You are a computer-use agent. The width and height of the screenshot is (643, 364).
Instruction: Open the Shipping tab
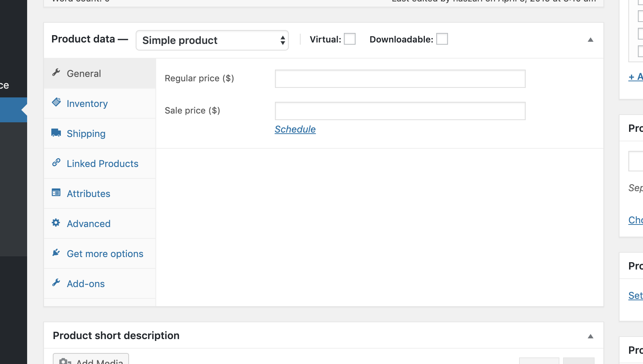tap(86, 134)
